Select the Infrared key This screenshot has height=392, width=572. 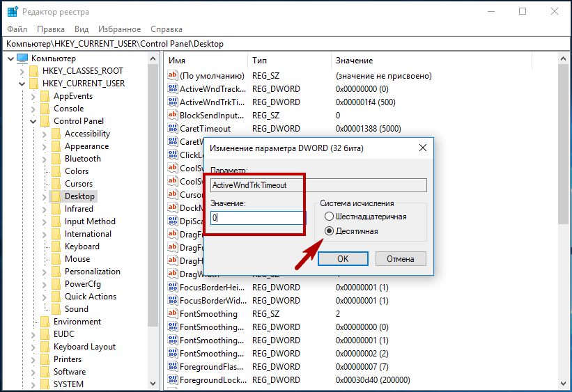tap(79, 209)
